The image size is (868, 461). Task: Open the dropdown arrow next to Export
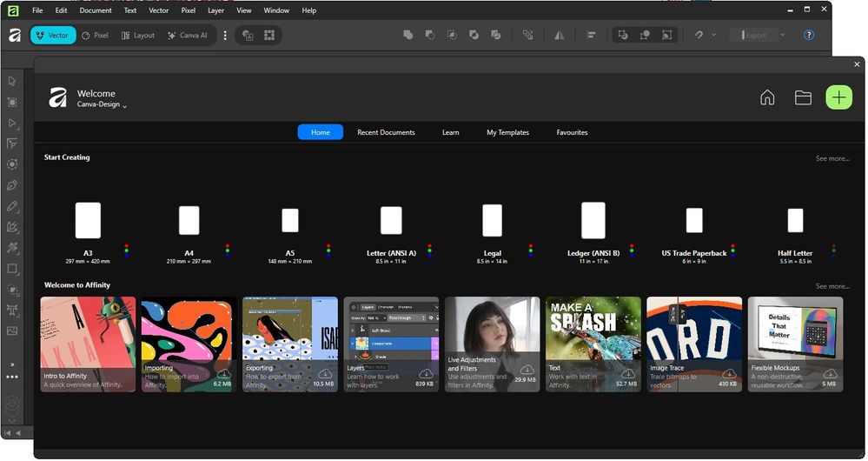pyautogui.click(x=782, y=35)
